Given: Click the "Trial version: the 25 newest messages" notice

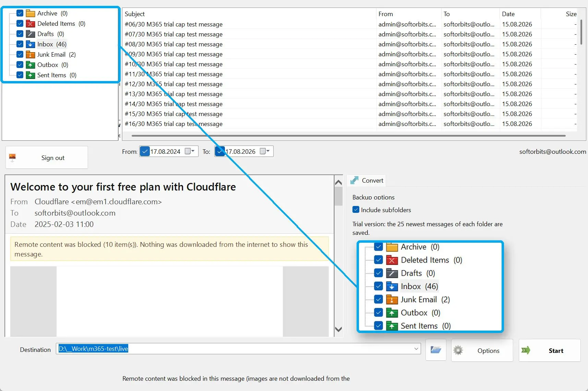Looking at the screenshot, I should (428, 228).
